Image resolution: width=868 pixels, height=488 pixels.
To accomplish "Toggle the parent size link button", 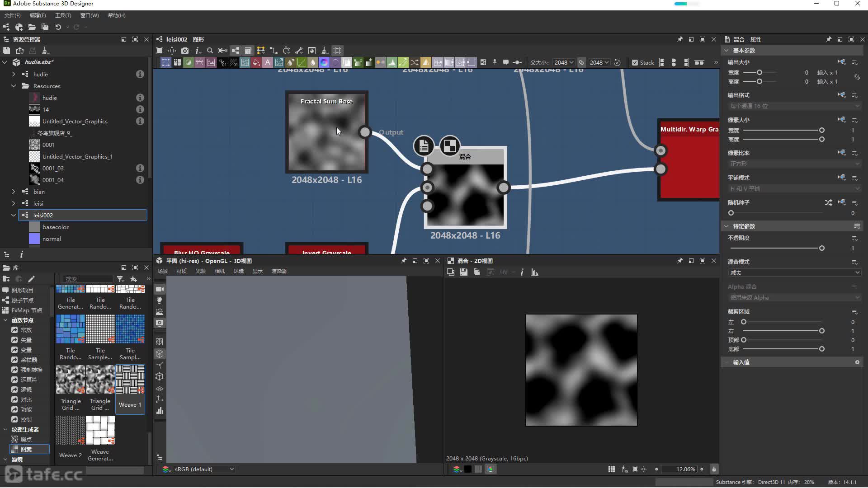I will (581, 62).
